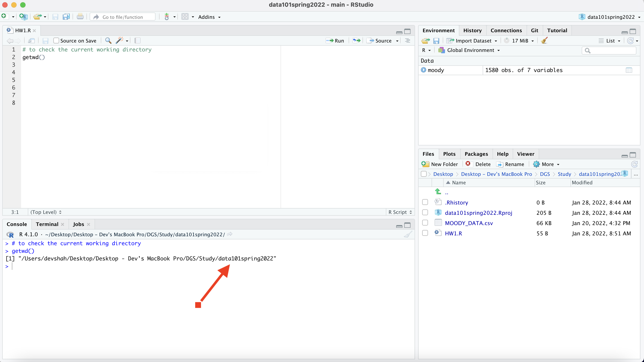The width and height of the screenshot is (644, 362).
Task: Clear console with the broom icon
Action: pyautogui.click(x=408, y=234)
